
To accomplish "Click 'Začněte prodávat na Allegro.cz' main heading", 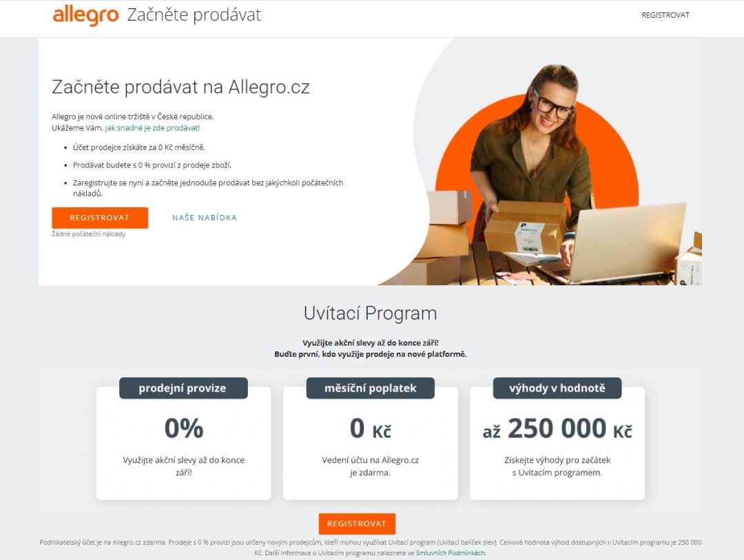I will (180, 87).
